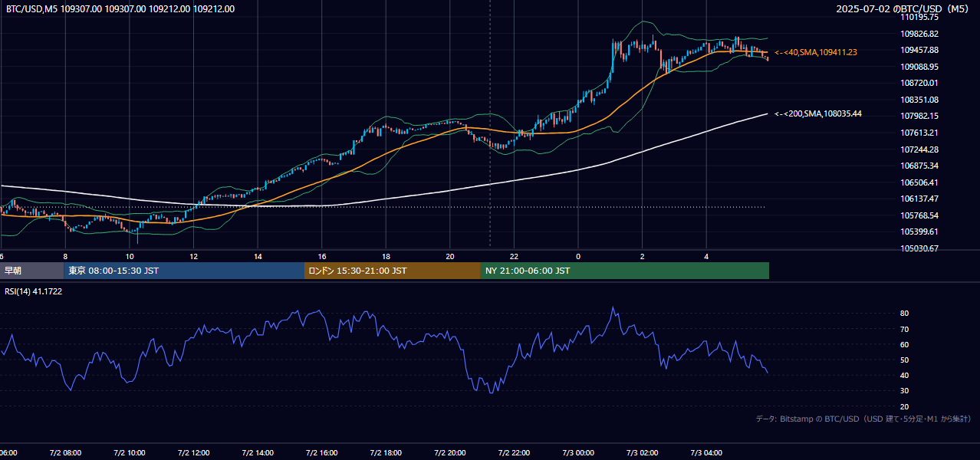Click the 7/2 22:00 bottom time label
980x460 pixels.
coord(514,453)
